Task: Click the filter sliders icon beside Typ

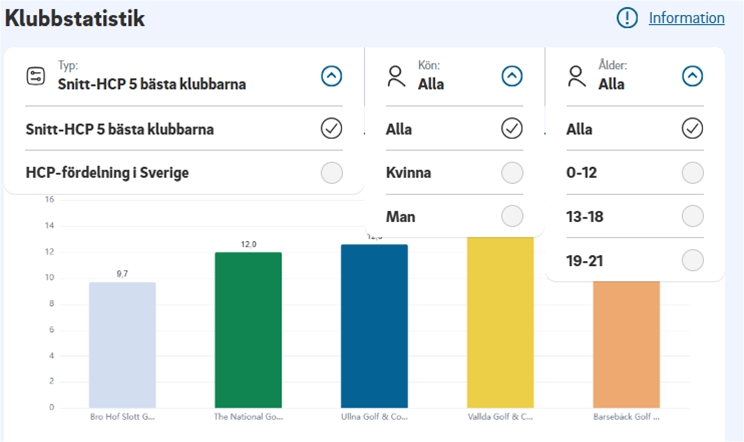Action: point(36,76)
